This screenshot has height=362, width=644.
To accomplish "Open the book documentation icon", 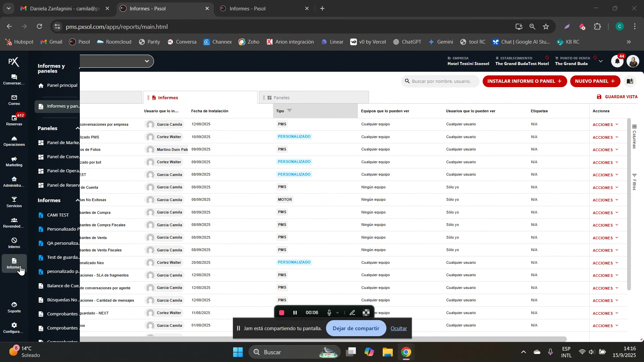I will pos(630,81).
